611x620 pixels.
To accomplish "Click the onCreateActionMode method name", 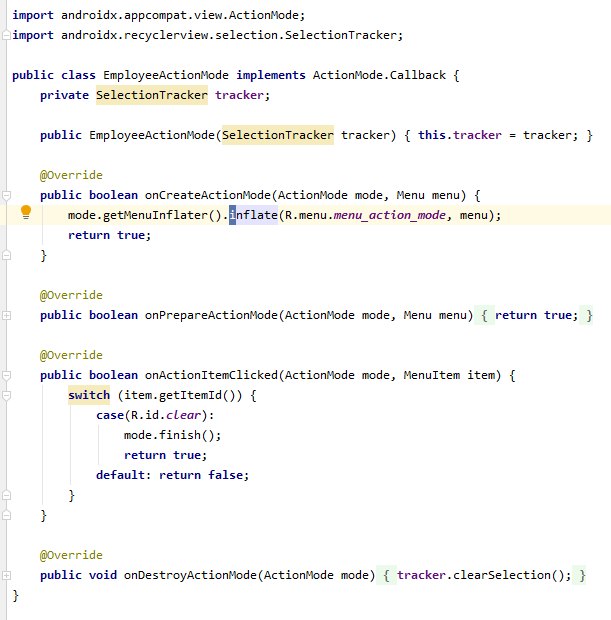I will 208,195.
